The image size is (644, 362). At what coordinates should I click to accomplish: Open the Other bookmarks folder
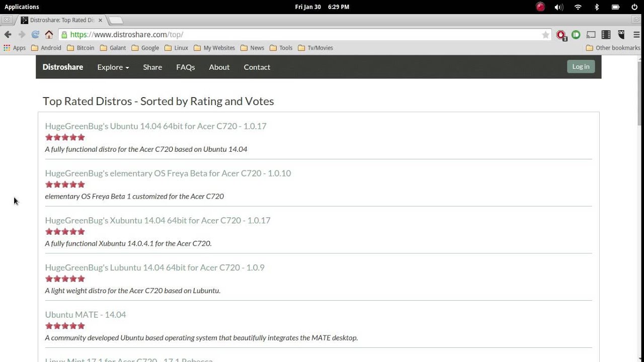coord(613,48)
